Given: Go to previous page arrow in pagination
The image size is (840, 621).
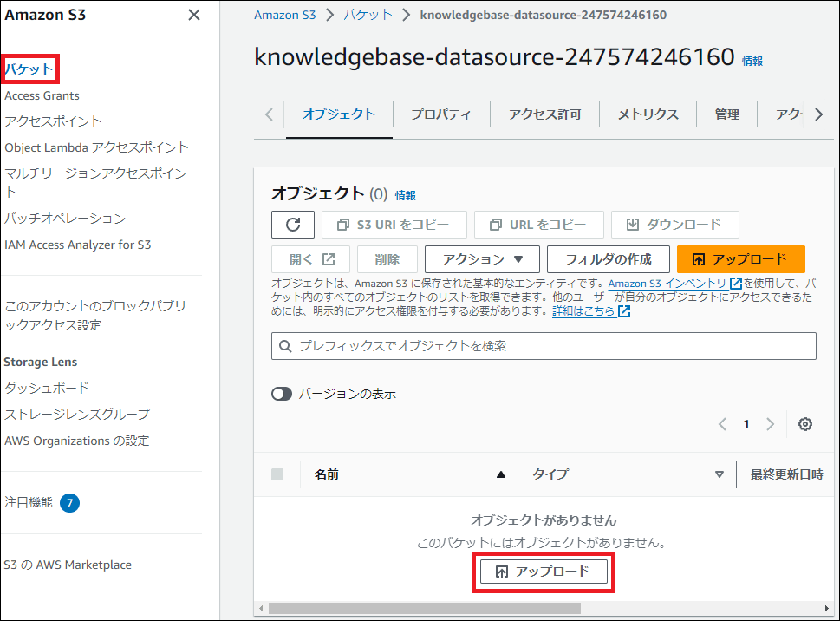Looking at the screenshot, I should 723,424.
